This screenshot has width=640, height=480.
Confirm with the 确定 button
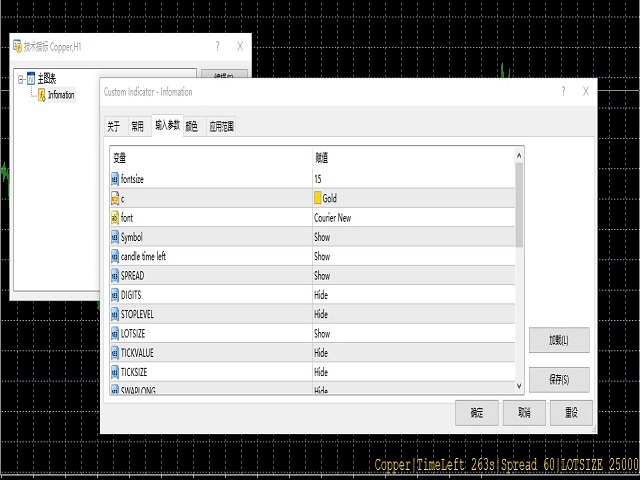click(477, 413)
